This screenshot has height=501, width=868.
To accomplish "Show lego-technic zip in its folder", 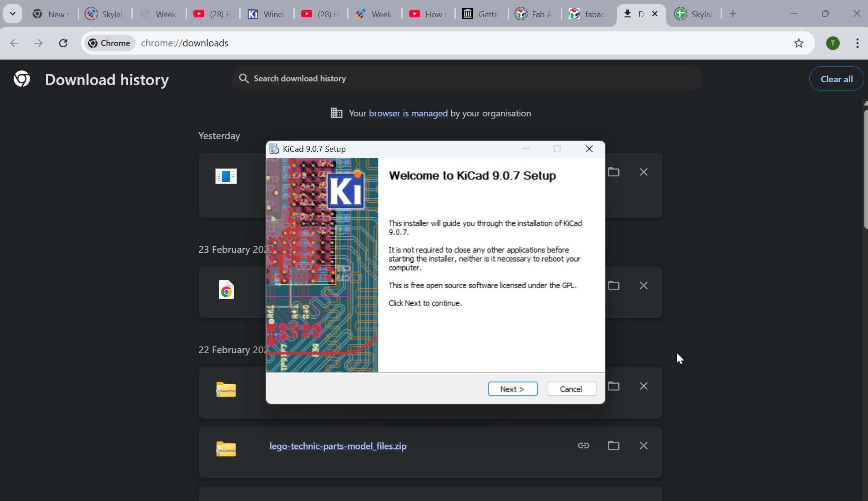I will coord(614,446).
